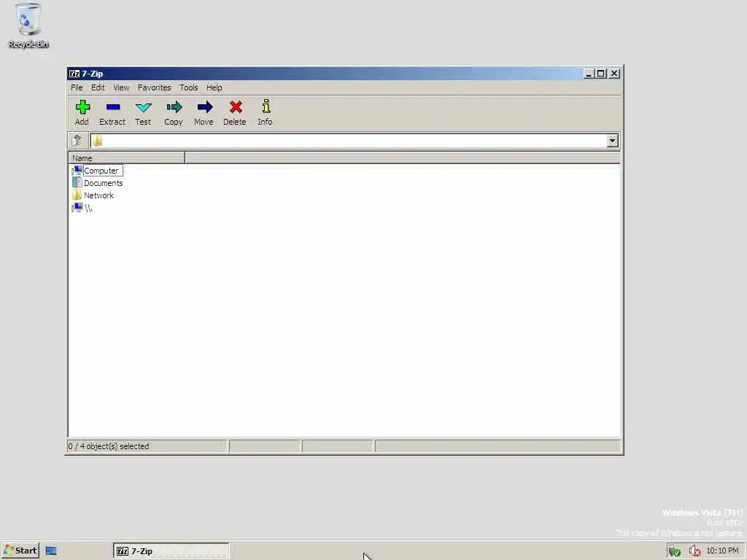Click the red Delete icon

coord(236,107)
